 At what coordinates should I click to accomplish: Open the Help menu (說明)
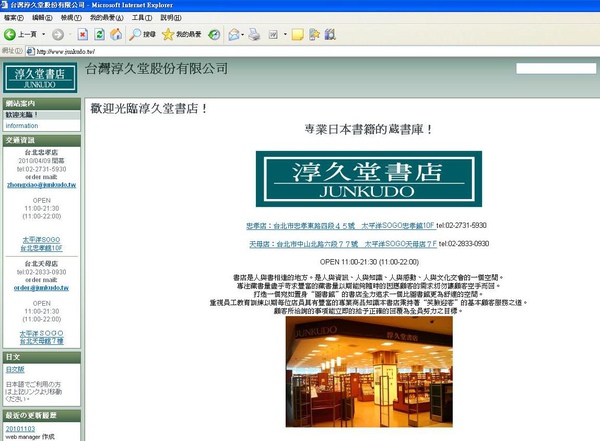(x=171, y=18)
